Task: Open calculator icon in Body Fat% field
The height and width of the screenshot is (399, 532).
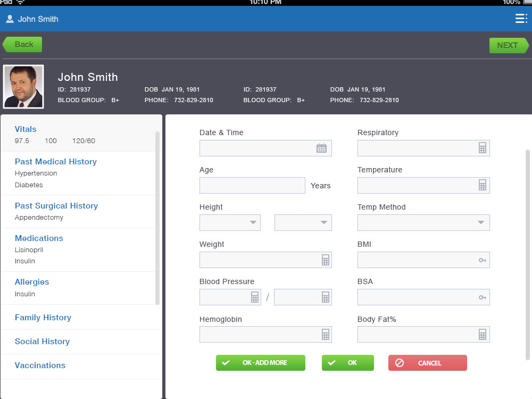Action: [482, 335]
